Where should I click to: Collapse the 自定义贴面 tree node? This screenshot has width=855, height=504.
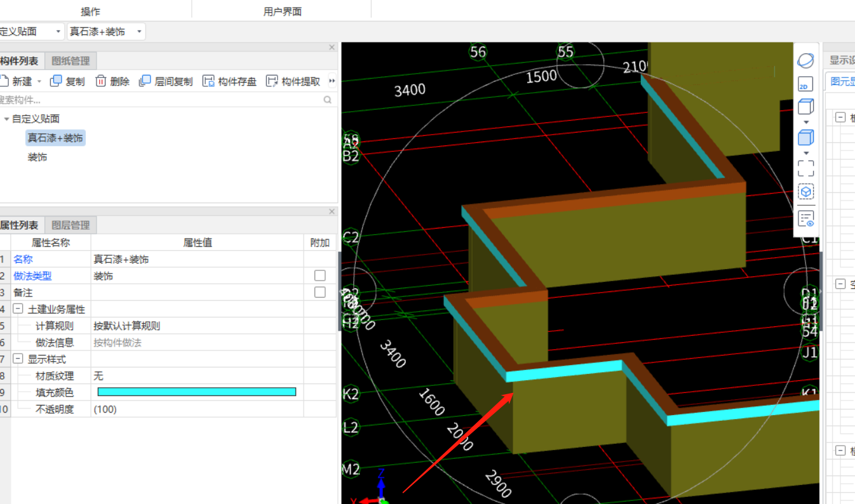(6, 119)
